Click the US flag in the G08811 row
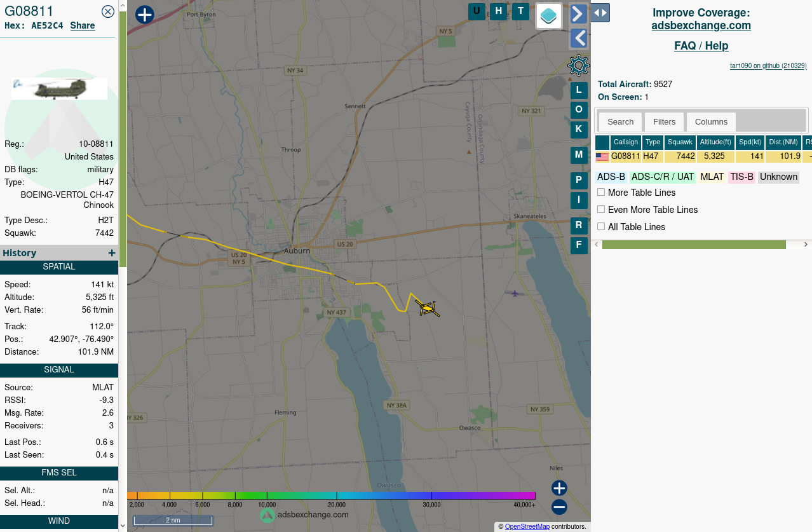 (602, 156)
